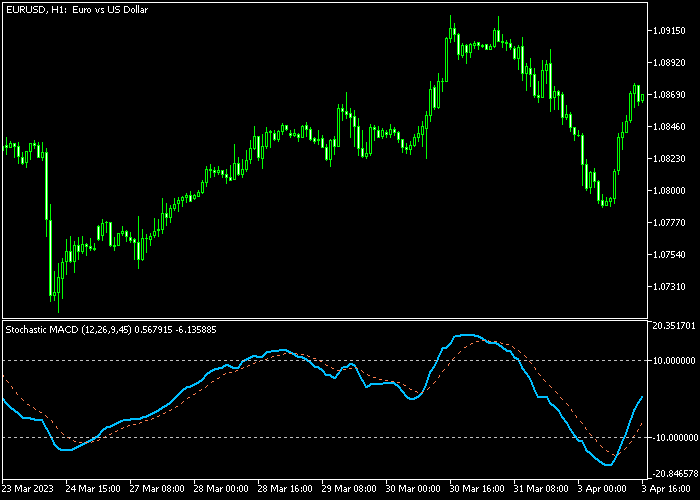Click the 1.08000 price axis label
This screenshot has height=500, width=700.
669,191
